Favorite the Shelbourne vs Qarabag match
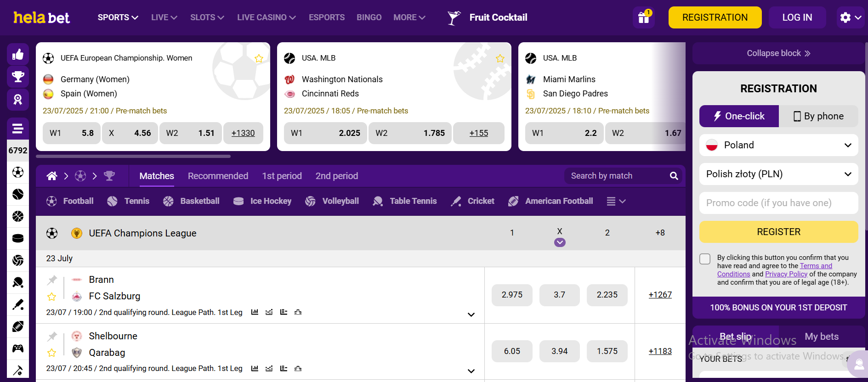The height and width of the screenshot is (382, 868). (52, 353)
